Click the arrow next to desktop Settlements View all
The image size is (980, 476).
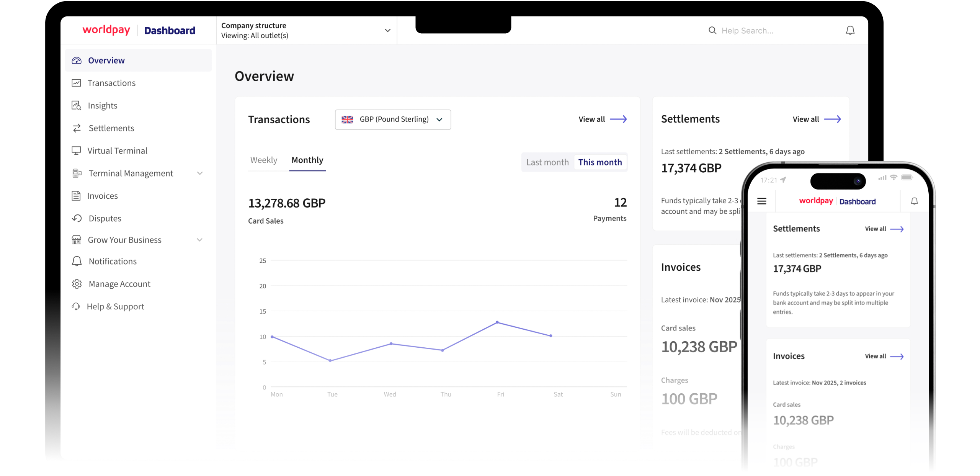point(832,119)
